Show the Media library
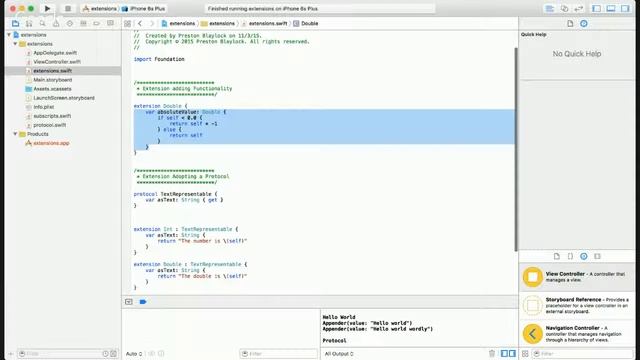This screenshot has height=360, width=640. tap(597, 256)
